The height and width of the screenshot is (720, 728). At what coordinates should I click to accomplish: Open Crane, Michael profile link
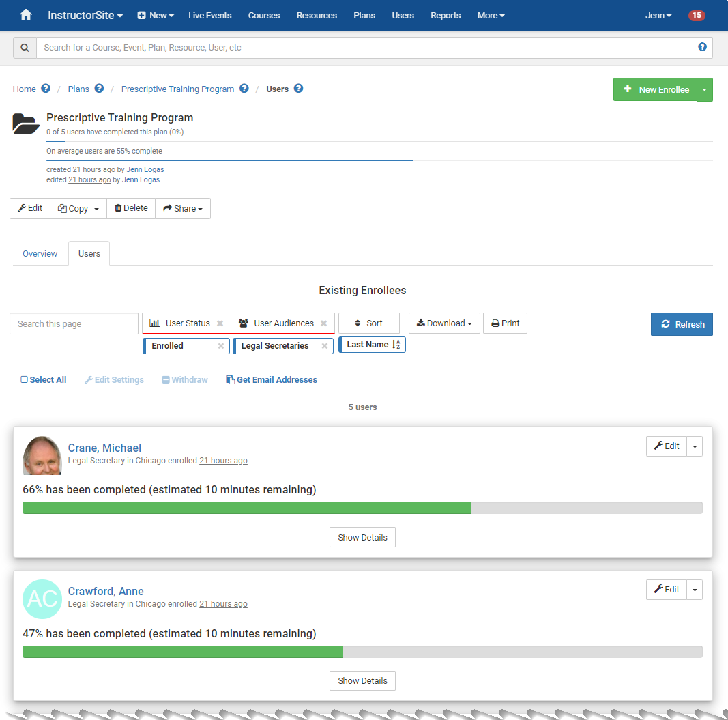(104, 448)
